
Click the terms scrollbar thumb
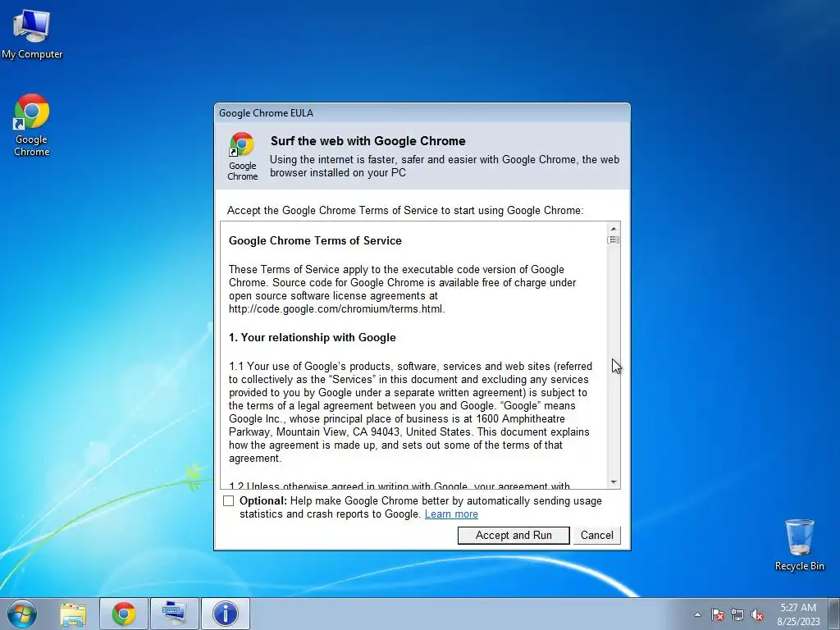[614, 240]
